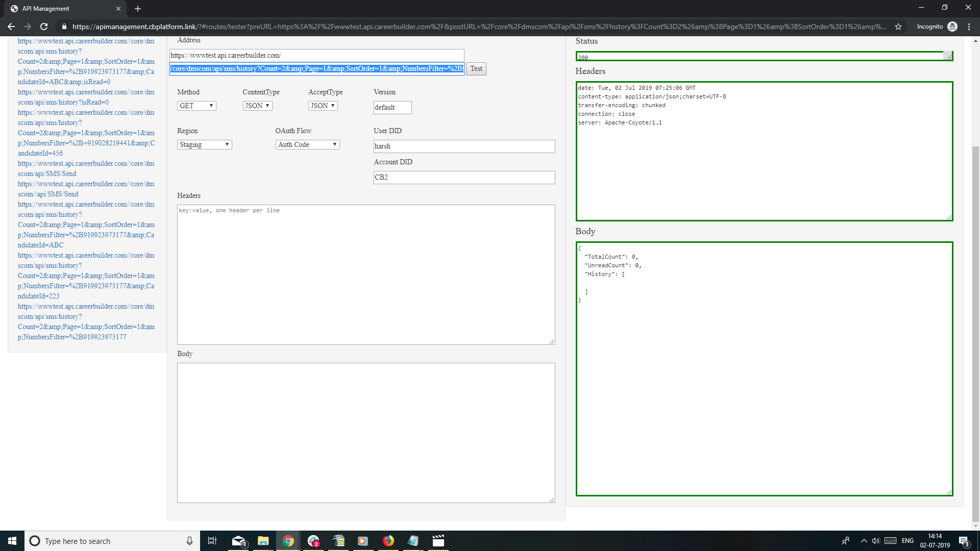980x551 pixels.
Task: Click the Incognito profile icon
Action: pyautogui.click(x=952, y=27)
